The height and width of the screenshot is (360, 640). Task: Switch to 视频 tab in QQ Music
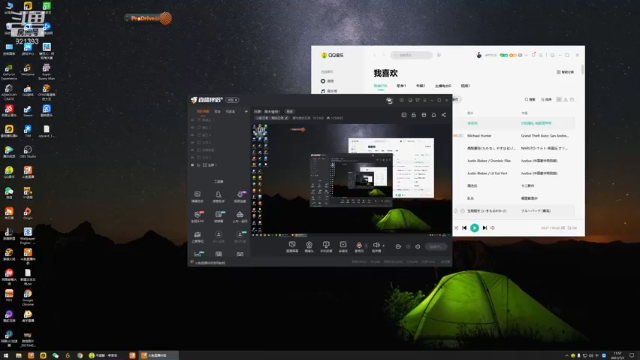465,86
